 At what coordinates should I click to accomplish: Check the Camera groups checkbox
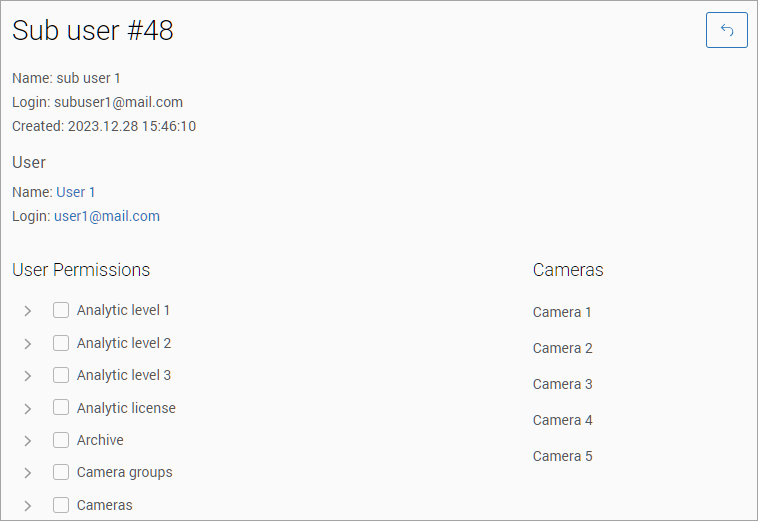pyautogui.click(x=61, y=472)
